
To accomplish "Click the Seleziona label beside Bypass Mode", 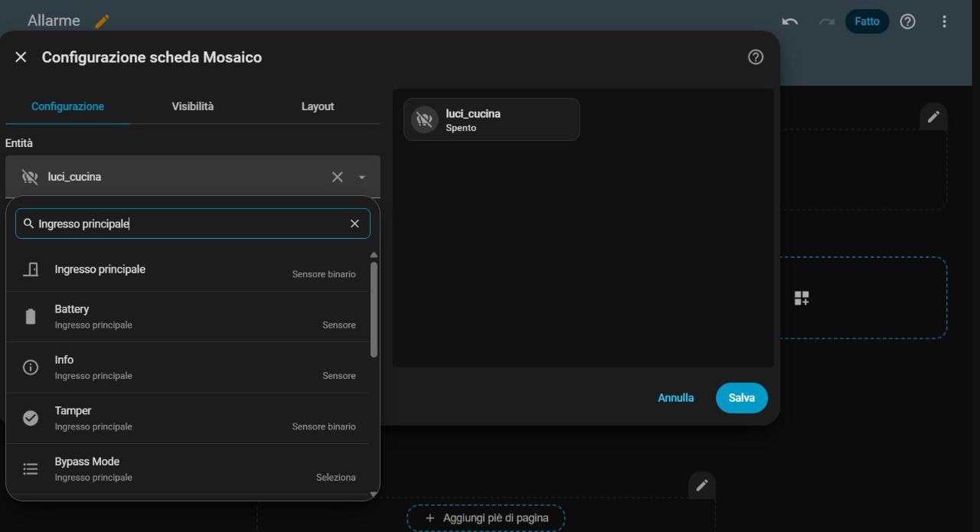I will pos(336,477).
